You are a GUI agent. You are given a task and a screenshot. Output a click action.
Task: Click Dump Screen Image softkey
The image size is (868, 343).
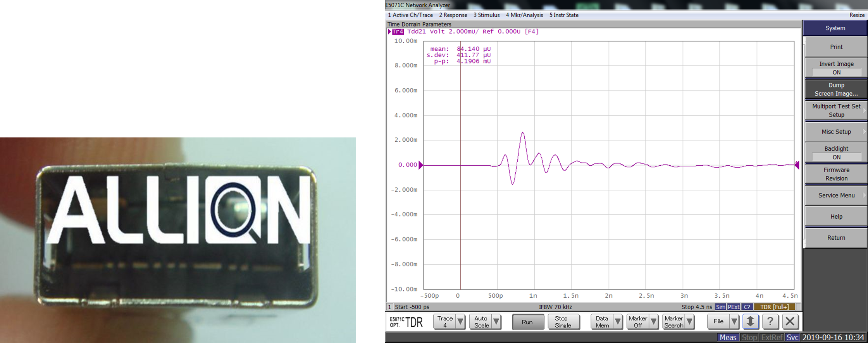[836, 89]
